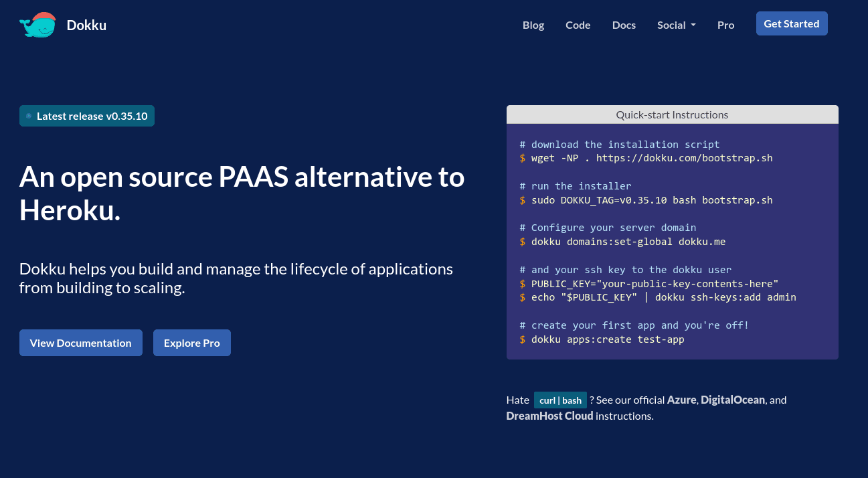
Task: Follow the DigitalOcean instructions link
Action: coord(732,400)
